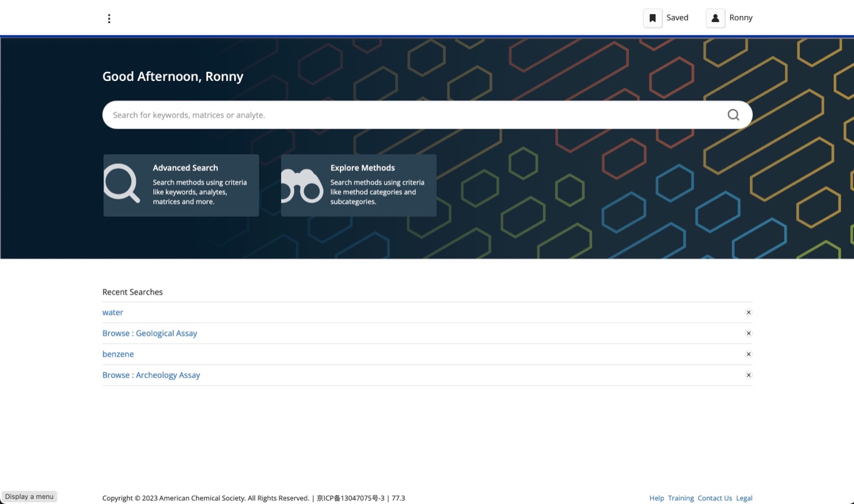The image size is (854, 504).
Task: Remove the 'Browse : Geological Assay' recent search
Action: pos(748,333)
